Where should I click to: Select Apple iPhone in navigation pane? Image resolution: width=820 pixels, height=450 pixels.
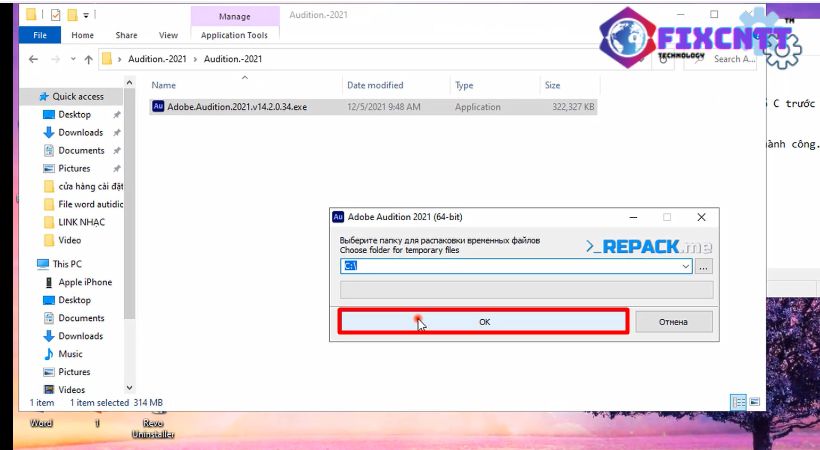(x=85, y=282)
